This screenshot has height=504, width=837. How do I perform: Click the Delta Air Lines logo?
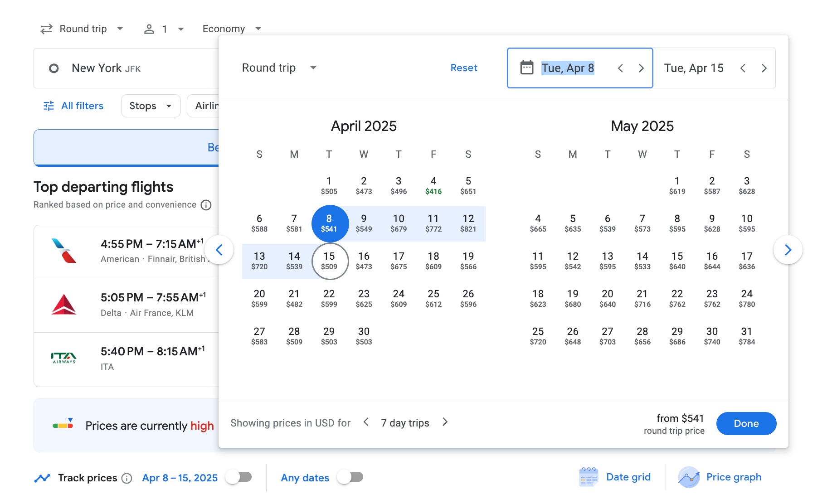point(64,305)
